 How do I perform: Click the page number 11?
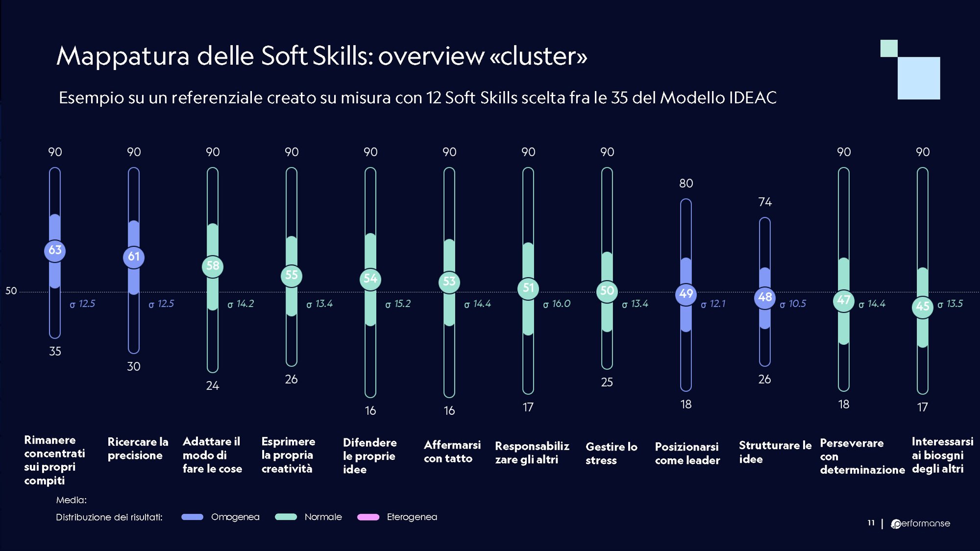coord(871,523)
